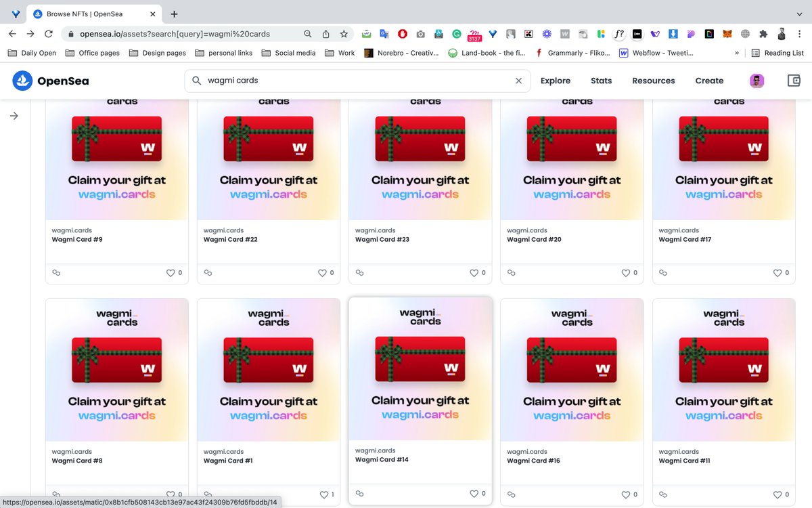Click wagmi.cards collection name above Wagmi Card #20
812x508 pixels.
point(527,230)
